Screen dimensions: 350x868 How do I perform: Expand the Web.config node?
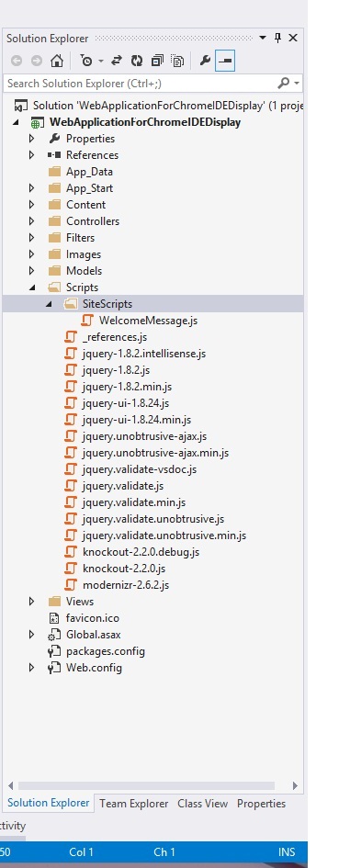click(31, 668)
